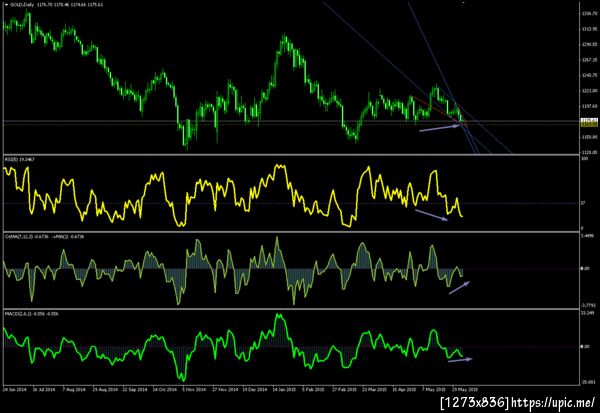The width and height of the screenshot is (600, 413).
Task: Click the 1150.80 price axis label
Action: tap(589, 137)
